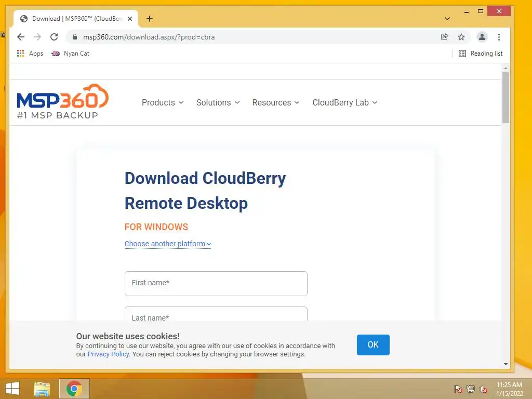Open the network tray icon

(x=471, y=389)
